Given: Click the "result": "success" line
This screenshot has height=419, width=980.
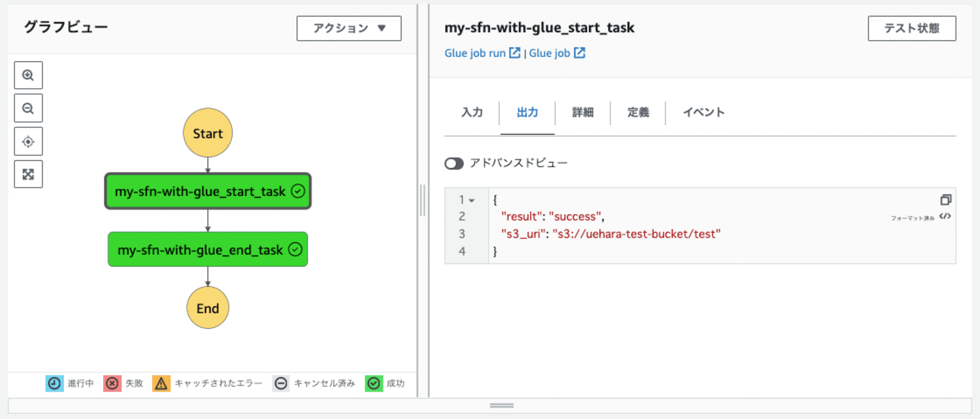Looking at the screenshot, I should (x=553, y=217).
